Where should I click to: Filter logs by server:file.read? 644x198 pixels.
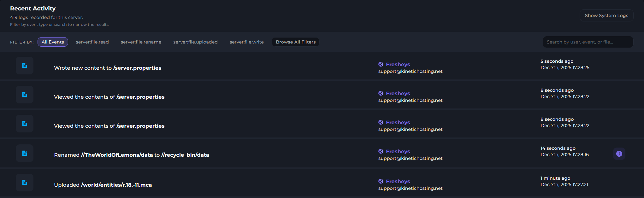(x=92, y=42)
